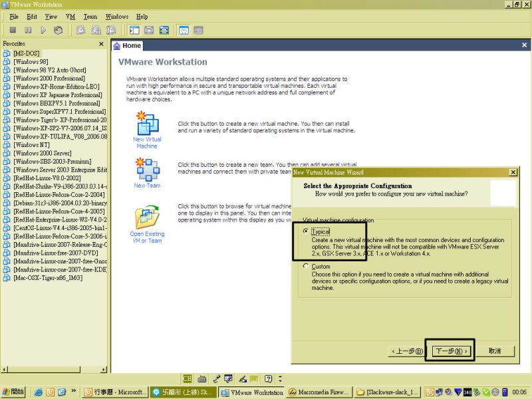
Task: Click the 行事曆 Microsoft taskbar button
Action: pyautogui.click(x=116, y=392)
